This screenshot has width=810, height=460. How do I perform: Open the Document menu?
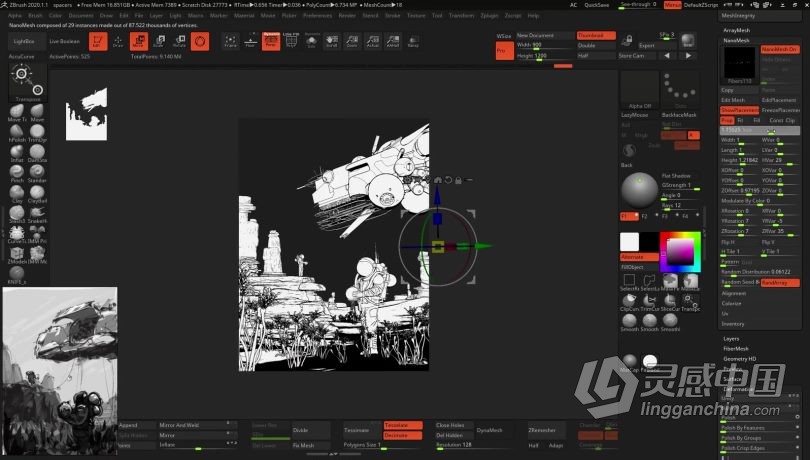[x=81, y=16]
